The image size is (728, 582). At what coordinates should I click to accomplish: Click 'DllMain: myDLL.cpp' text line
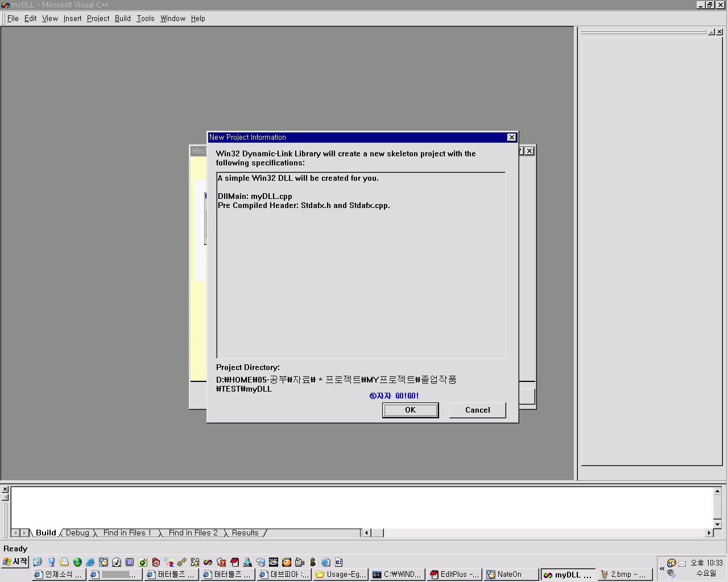255,196
